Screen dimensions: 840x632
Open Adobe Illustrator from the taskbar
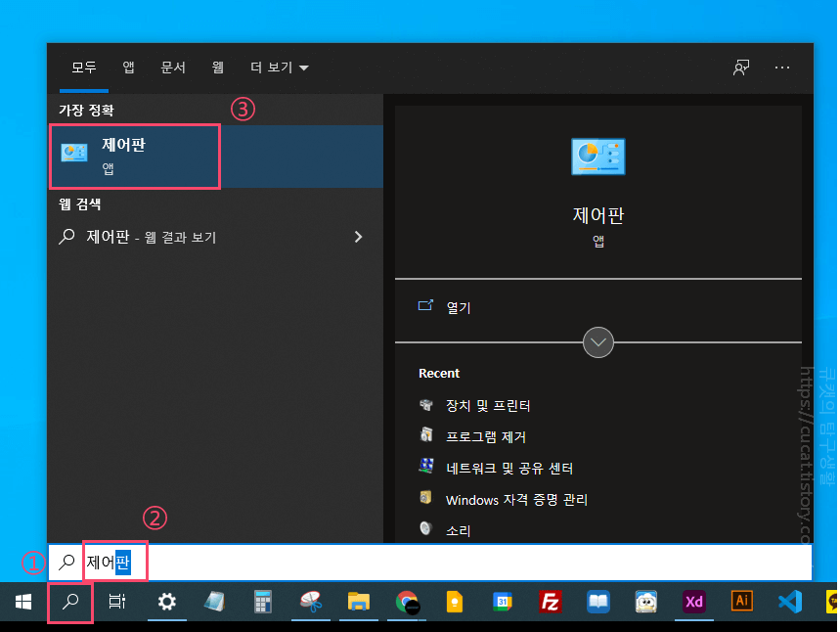(742, 604)
